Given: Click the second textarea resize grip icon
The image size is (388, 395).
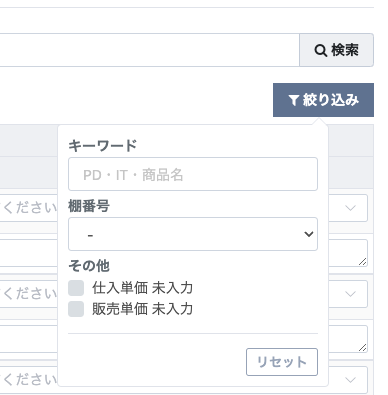Looking at the screenshot, I should pos(363,348).
